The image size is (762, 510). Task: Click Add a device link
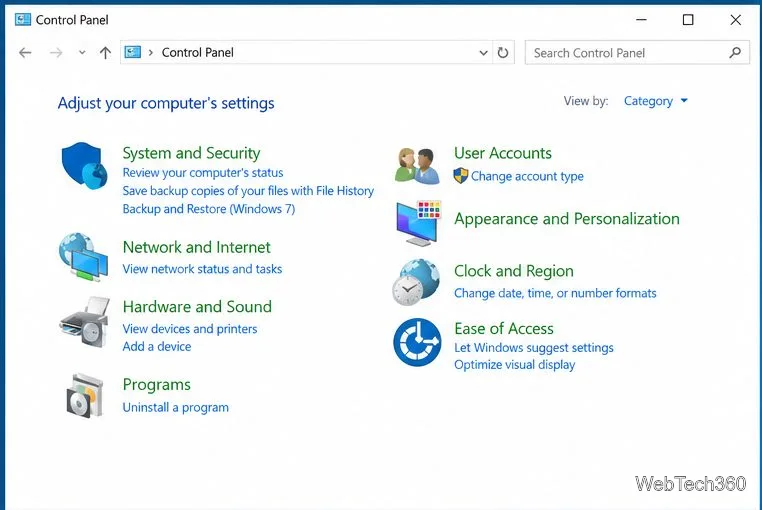(x=156, y=347)
